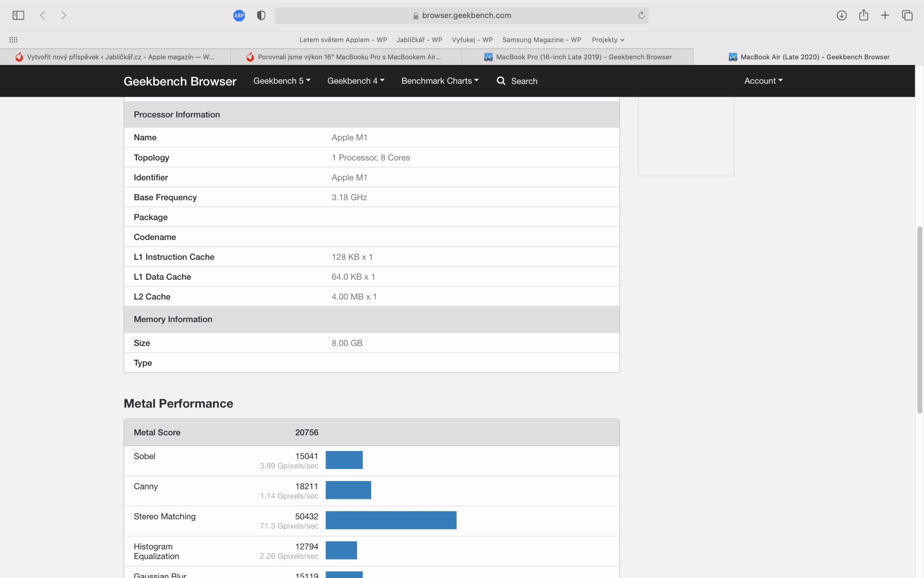This screenshot has height=578, width=924.
Task: Show the tab overview icon
Action: click(x=907, y=15)
